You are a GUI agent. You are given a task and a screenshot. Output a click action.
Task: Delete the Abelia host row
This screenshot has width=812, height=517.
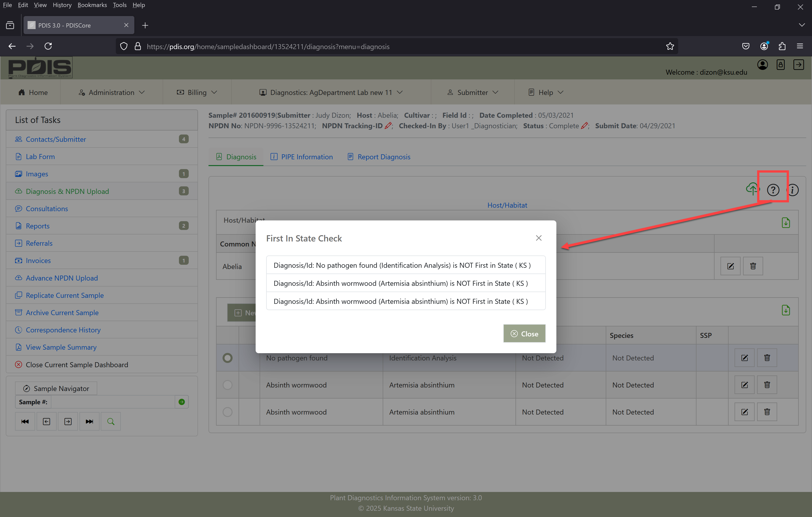pos(753,266)
